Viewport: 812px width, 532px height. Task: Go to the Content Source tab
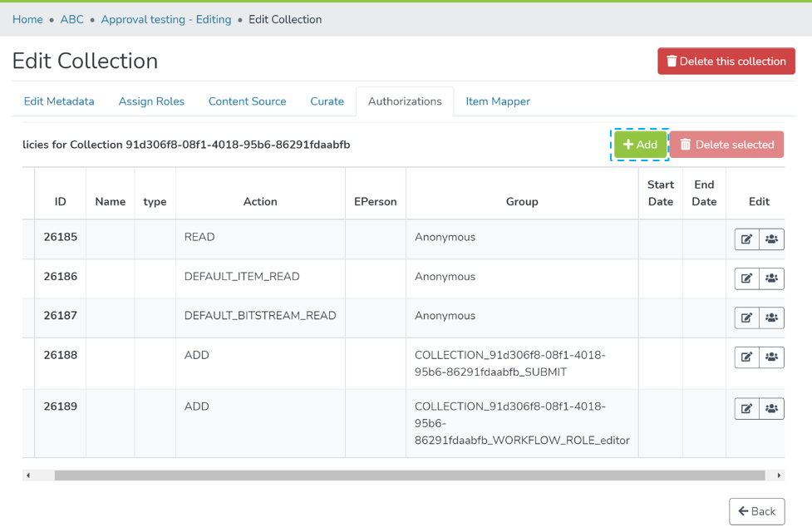click(x=247, y=101)
